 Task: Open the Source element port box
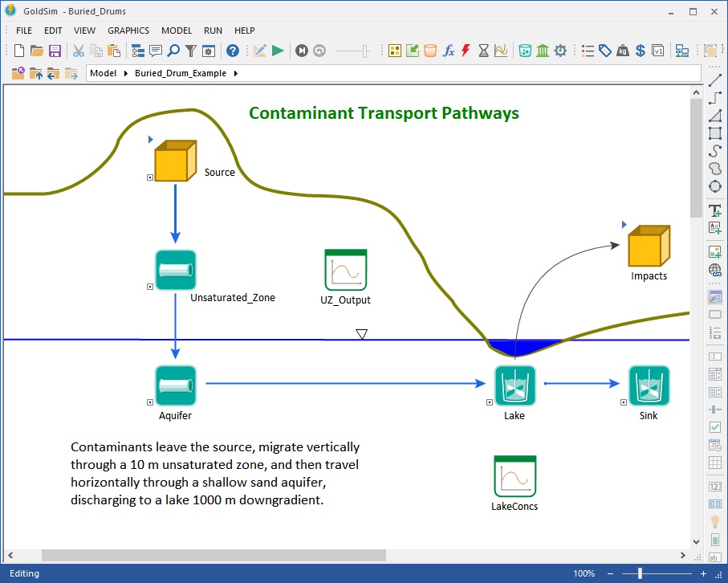tap(150, 177)
